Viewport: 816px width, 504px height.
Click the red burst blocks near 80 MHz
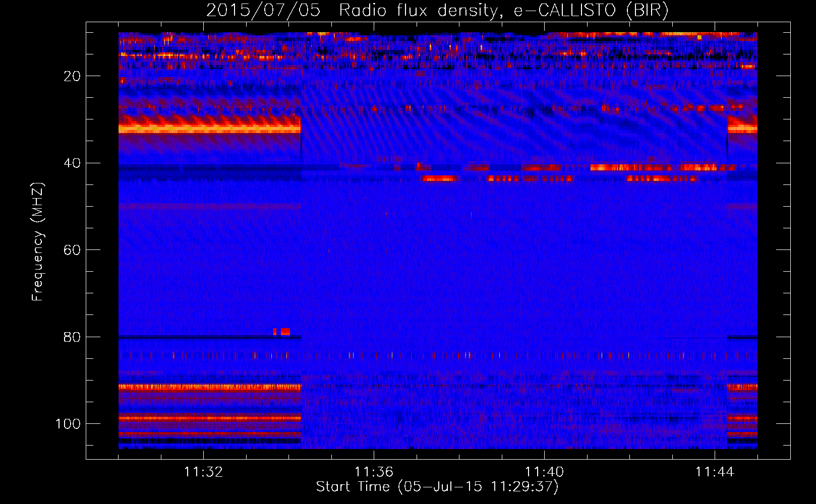tap(282, 332)
